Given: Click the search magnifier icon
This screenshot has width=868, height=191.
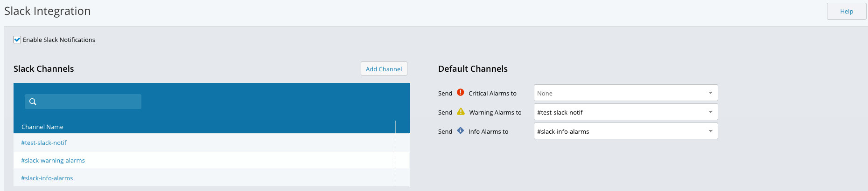Looking at the screenshot, I should pyautogui.click(x=33, y=102).
